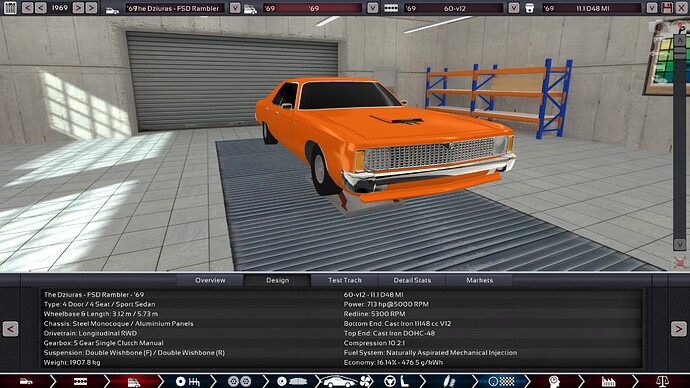Expand the FSD Rambler model dropdown
The image size is (690, 388).
(x=235, y=8)
